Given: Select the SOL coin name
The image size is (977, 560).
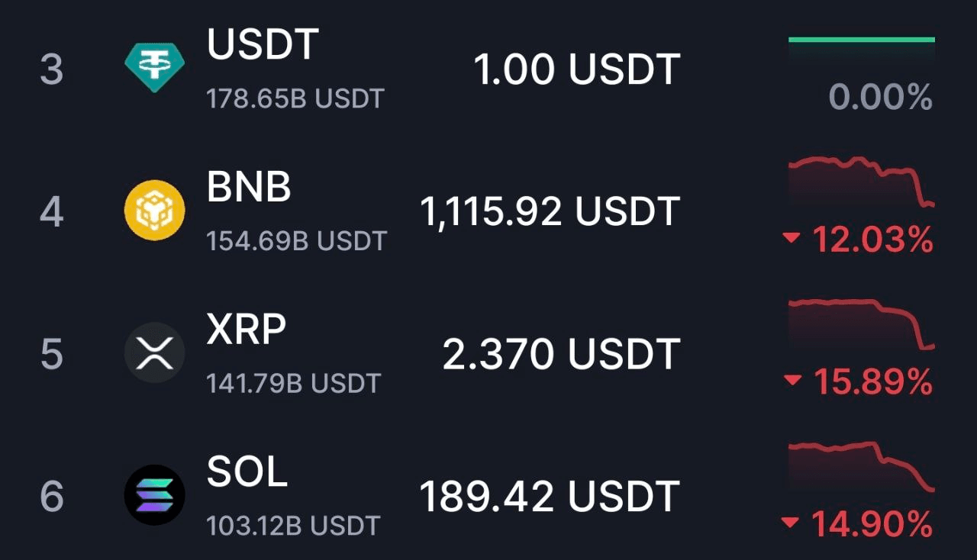Looking at the screenshot, I should [x=247, y=471].
